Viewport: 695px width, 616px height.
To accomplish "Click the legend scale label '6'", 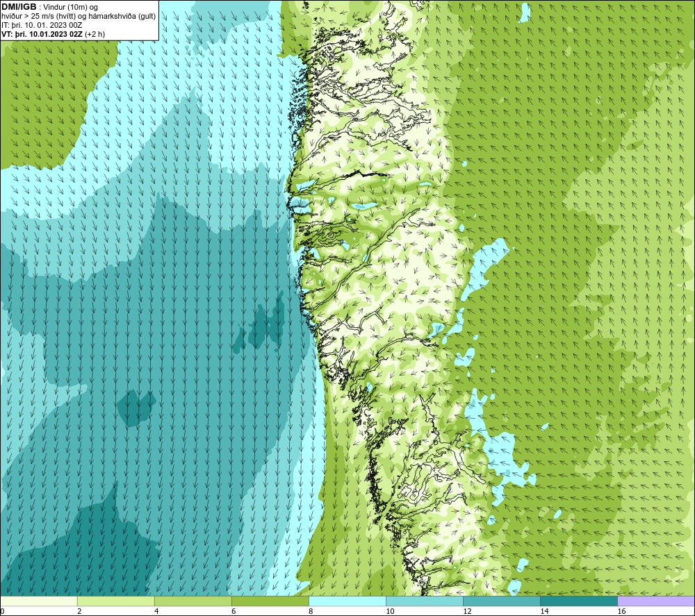I will (x=234, y=611).
